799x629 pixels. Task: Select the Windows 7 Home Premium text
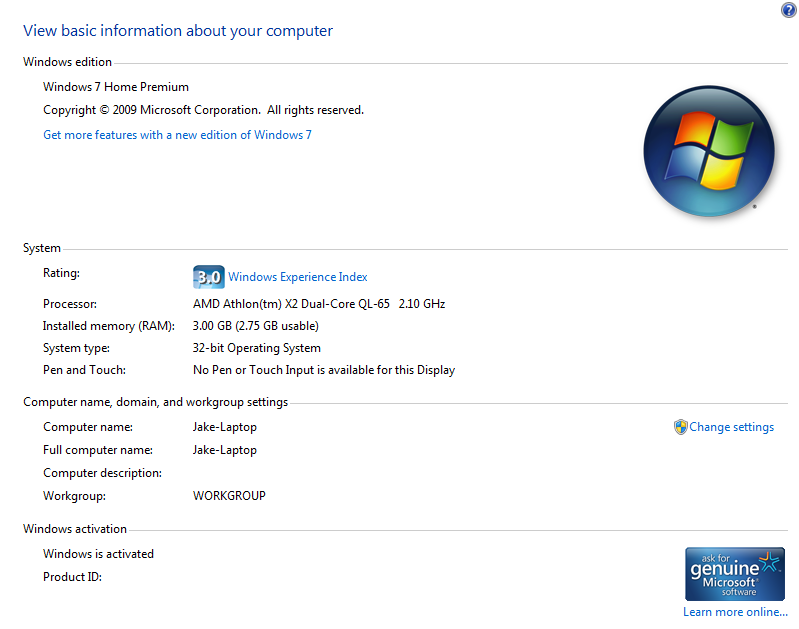(116, 87)
